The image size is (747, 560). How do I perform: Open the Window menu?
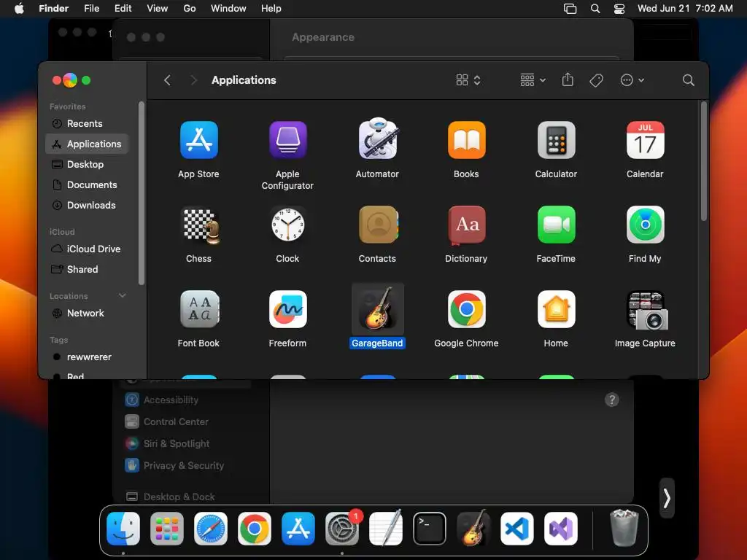click(228, 8)
